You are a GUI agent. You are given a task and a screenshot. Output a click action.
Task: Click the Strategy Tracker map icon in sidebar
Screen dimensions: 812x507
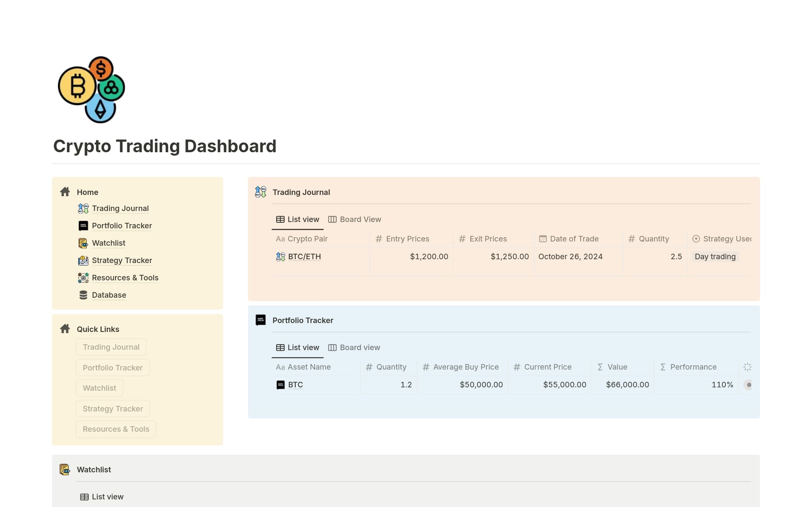coord(83,260)
